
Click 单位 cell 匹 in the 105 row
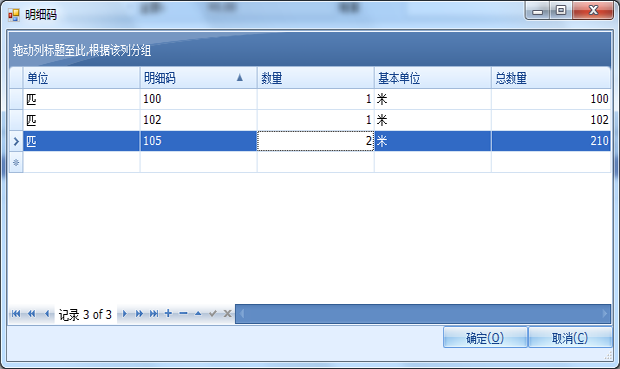pos(81,141)
